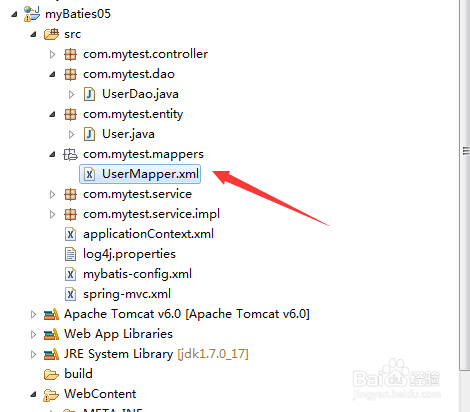Screen dimensions: 470x412
Task: Click the com.mytest.mappers package icon
Action: [x=70, y=154]
